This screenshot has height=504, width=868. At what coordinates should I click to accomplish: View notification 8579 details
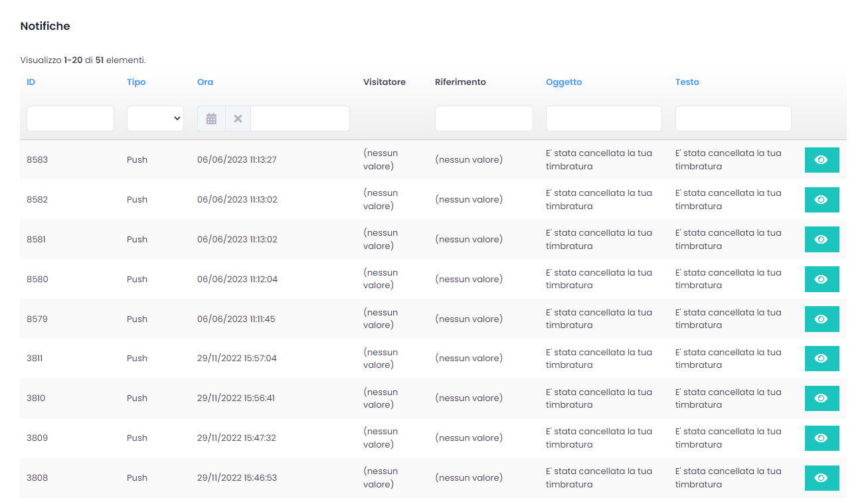(x=822, y=319)
